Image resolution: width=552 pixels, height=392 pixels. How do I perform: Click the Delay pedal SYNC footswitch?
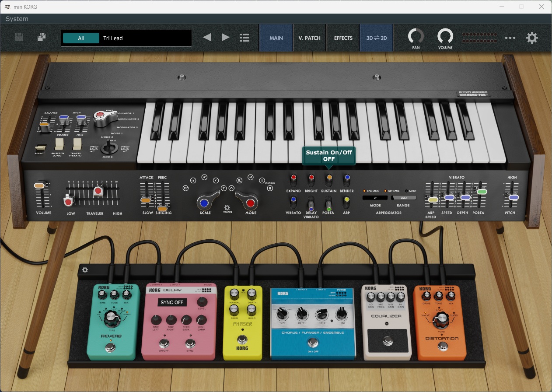190,343
